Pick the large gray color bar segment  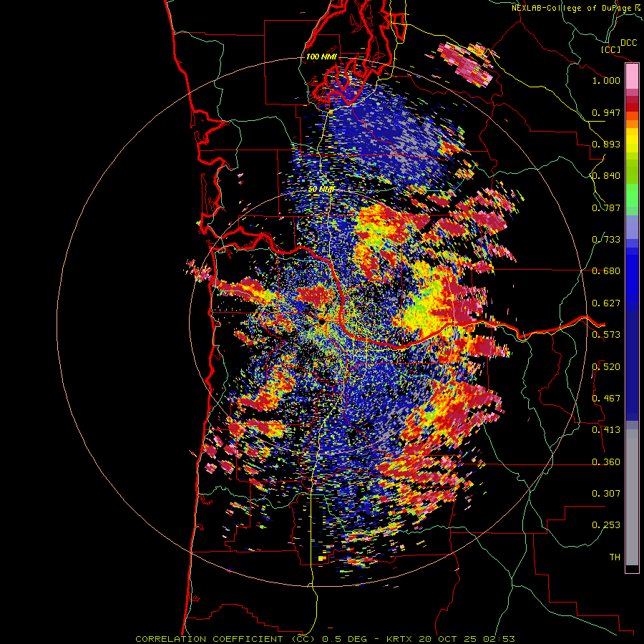[x=632, y=497]
